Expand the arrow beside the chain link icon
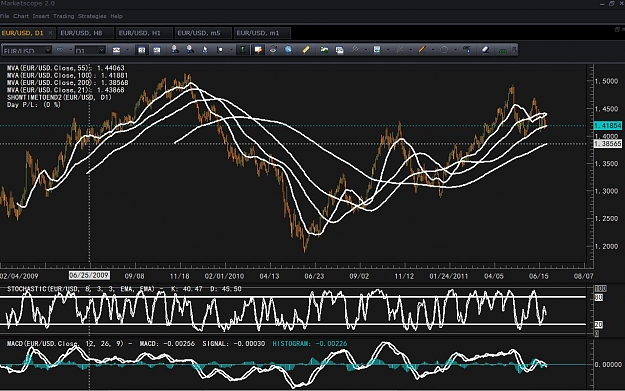Viewport: 625px width, 391px height. click(x=71, y=50)
